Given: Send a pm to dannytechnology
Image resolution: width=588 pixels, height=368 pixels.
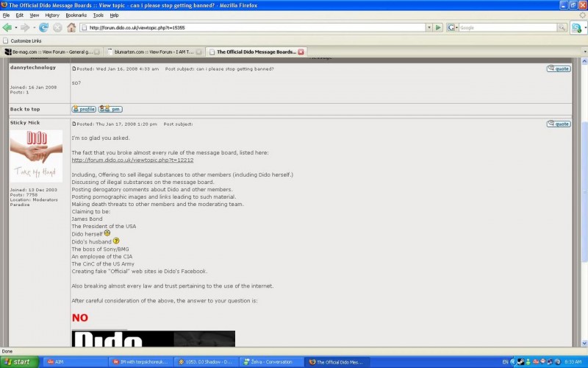Looking at the screenshot, I should click(x=110, y=109).
